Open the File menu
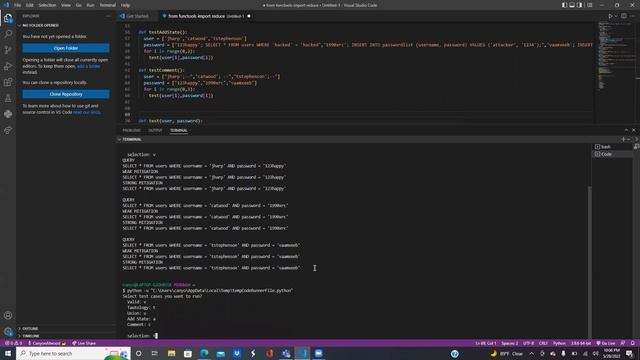 coord(17,5)
